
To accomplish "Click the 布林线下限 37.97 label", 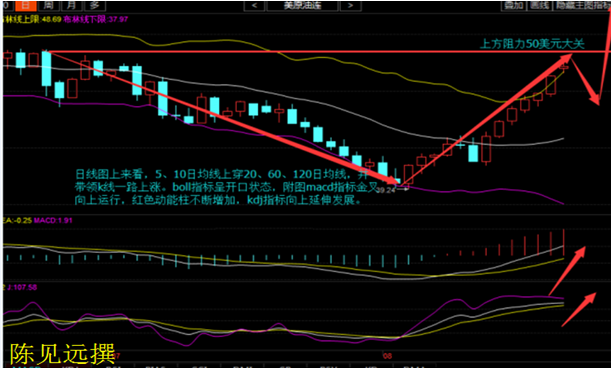I will [x=95, y=19].
